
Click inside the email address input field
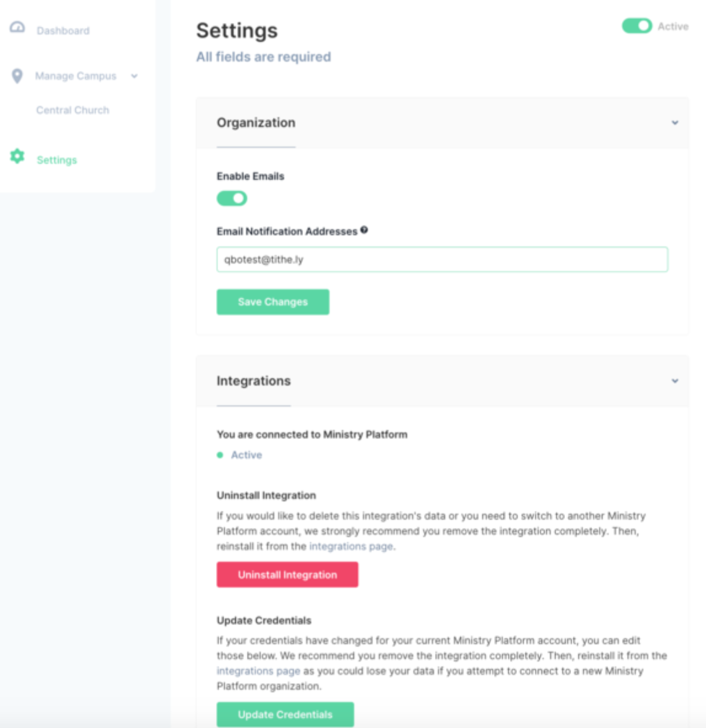tap(441, 260)
